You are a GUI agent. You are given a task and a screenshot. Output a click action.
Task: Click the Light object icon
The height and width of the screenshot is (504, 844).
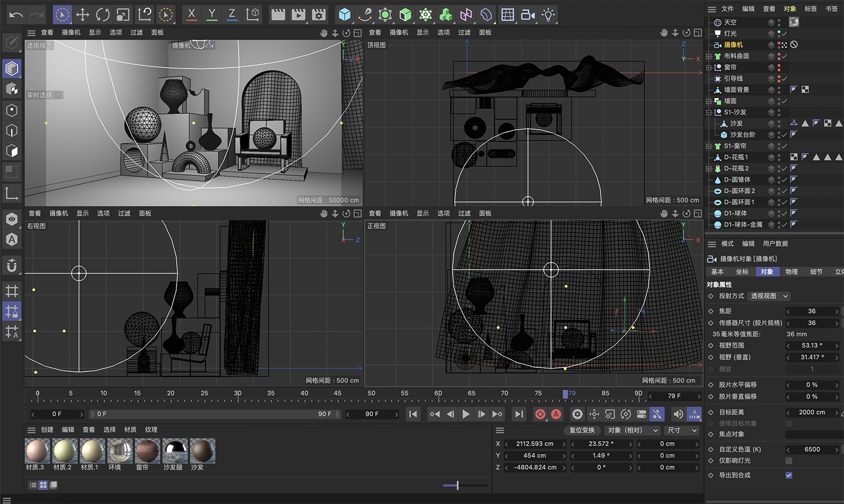coord(548,15)
